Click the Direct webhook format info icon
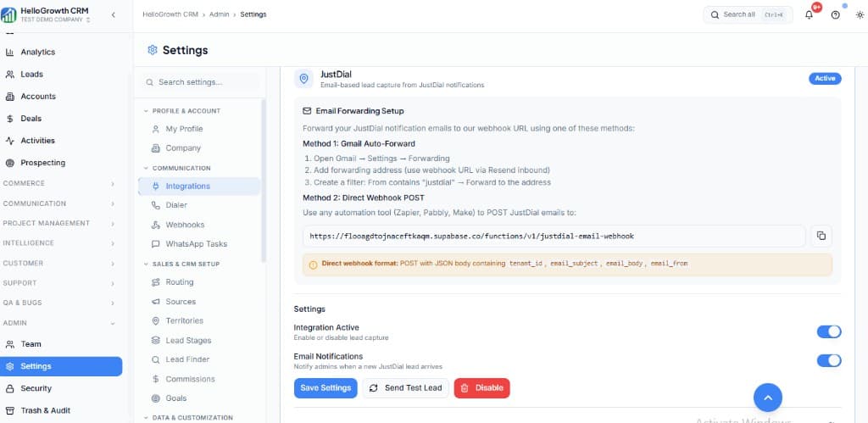868x423 pixels. click(313, 264)
